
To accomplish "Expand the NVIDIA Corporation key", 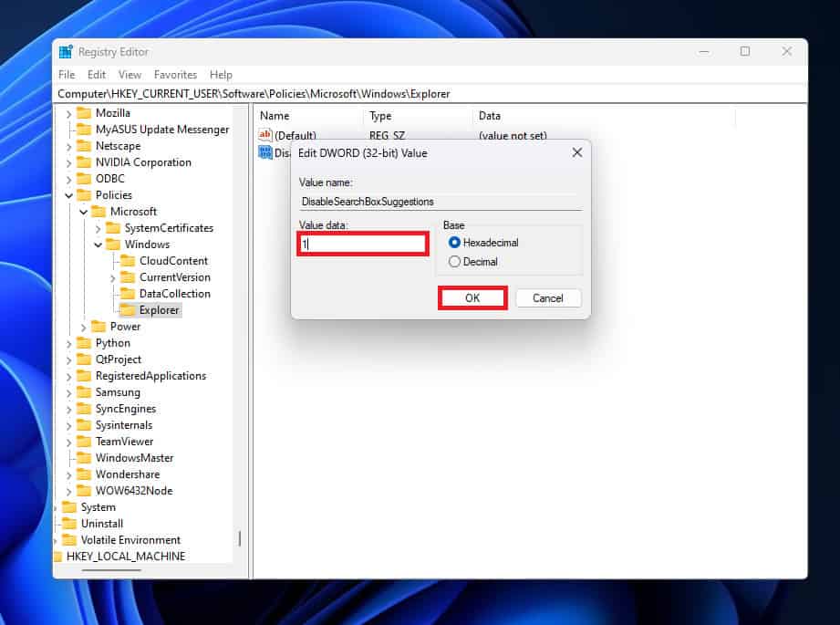I will tap(68, 162).
